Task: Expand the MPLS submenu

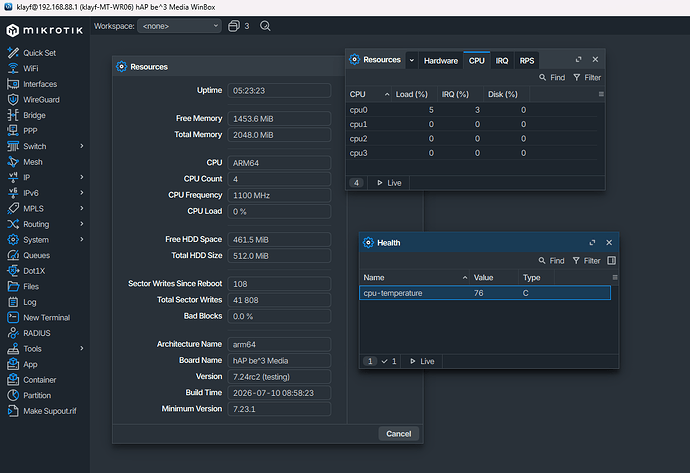Action: [82, 209]
